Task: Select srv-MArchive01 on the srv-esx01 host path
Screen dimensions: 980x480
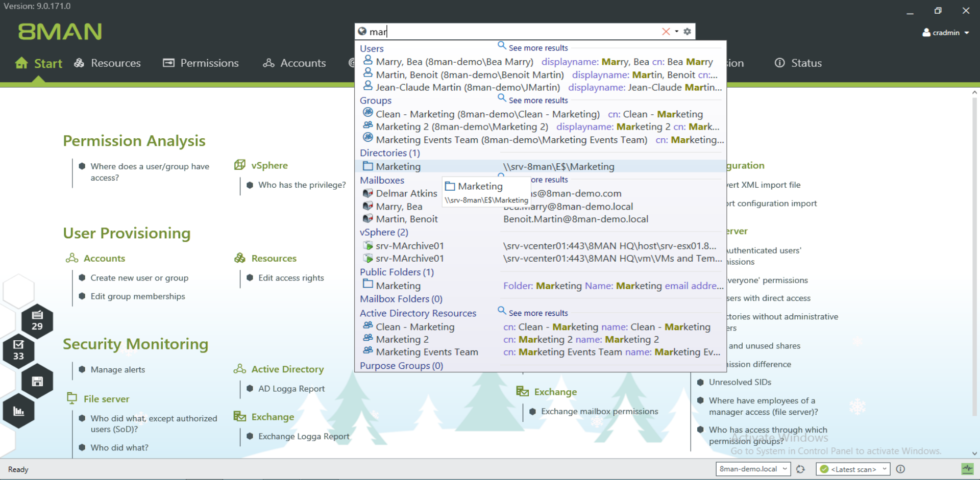Action: (x=540, y=246)
